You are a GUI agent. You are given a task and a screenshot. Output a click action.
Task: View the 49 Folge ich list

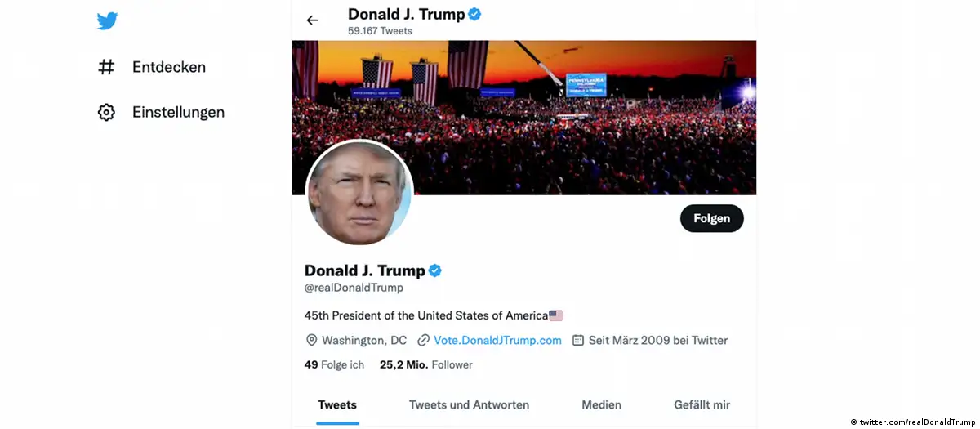(x=334, y=364)
